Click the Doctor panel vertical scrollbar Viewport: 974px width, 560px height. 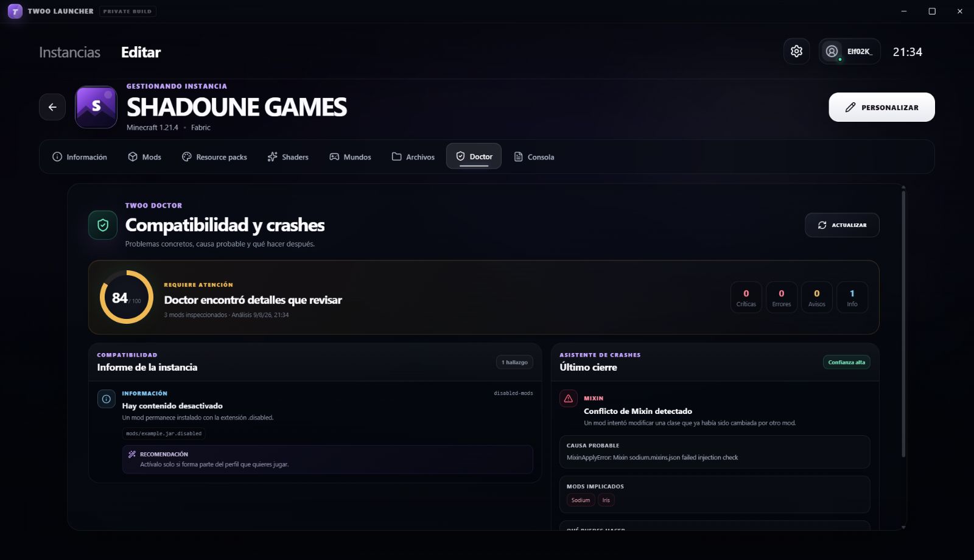903,323
